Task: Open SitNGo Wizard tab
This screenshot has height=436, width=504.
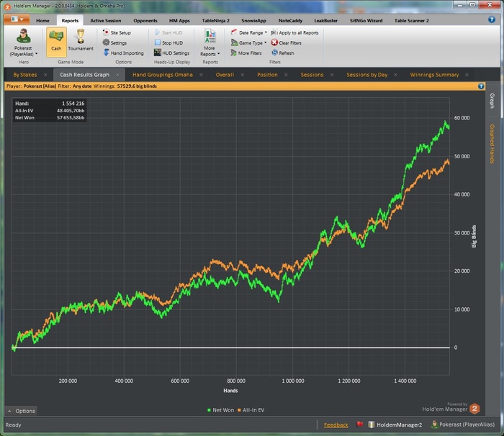Action: coord(366,21)
